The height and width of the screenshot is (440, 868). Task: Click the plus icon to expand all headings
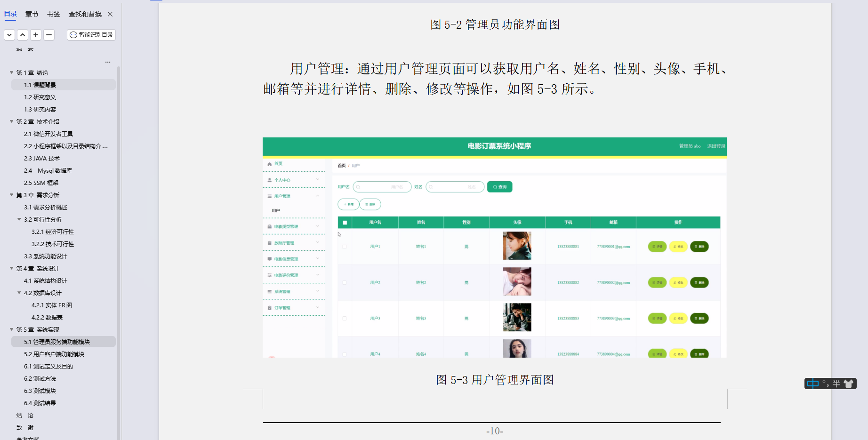36,34
